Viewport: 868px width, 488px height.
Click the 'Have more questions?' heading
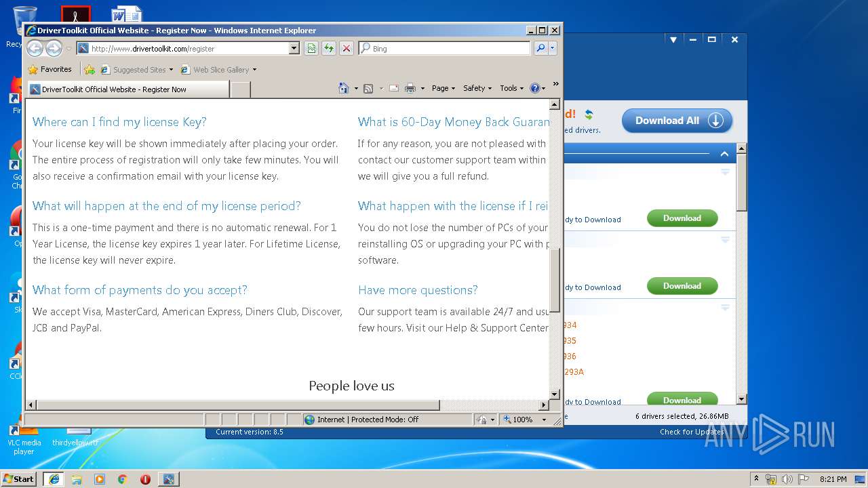tap(418, 290)
